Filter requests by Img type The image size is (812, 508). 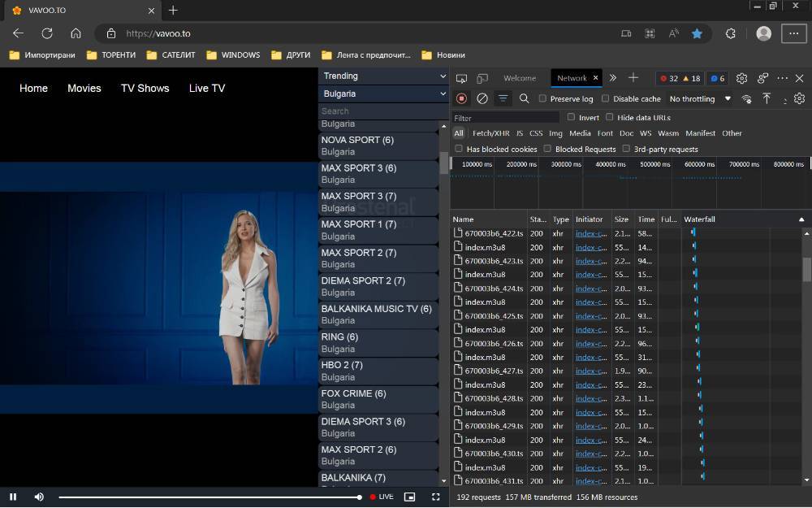(555, 133)
